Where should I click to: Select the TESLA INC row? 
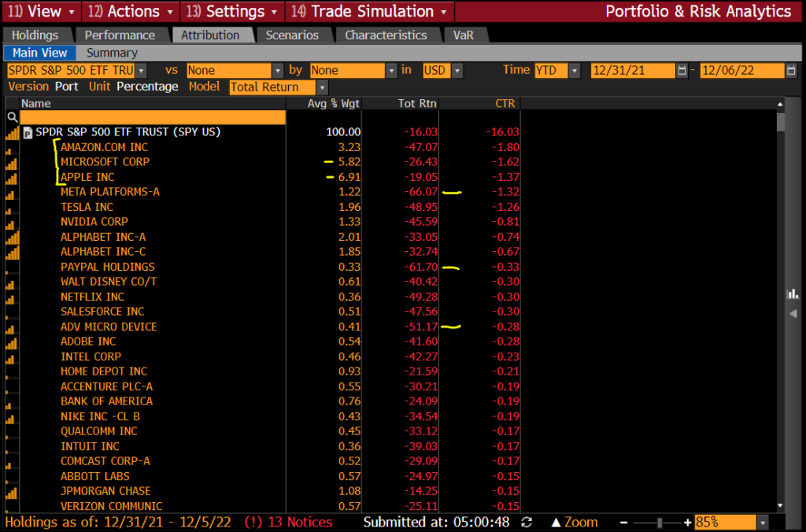coord(263,207)
